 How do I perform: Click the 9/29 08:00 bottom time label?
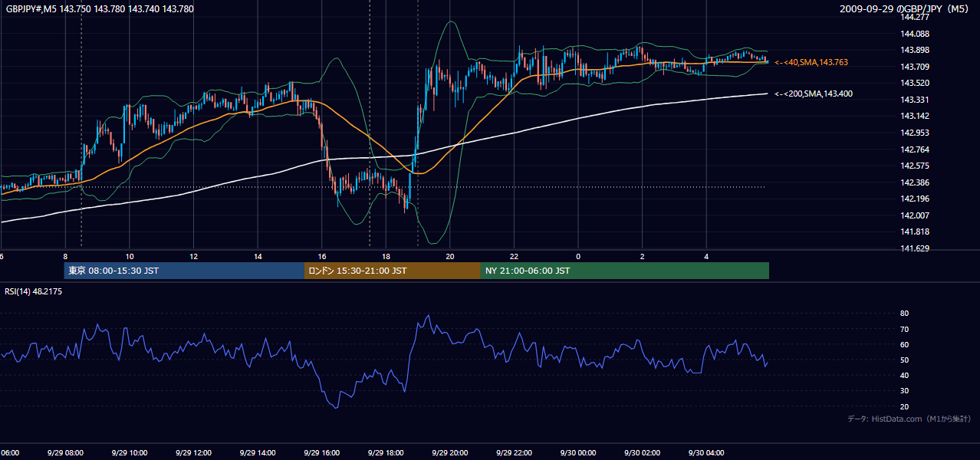pos(65,453)
